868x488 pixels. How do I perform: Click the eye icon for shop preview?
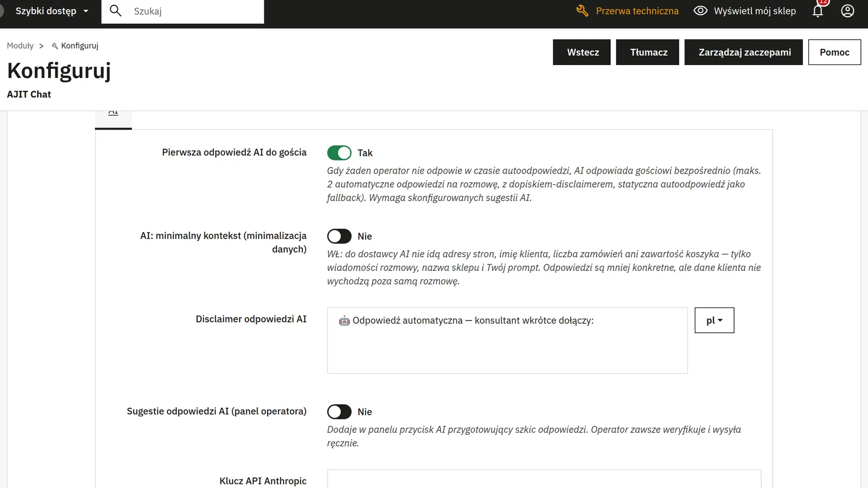coord(700,11)
